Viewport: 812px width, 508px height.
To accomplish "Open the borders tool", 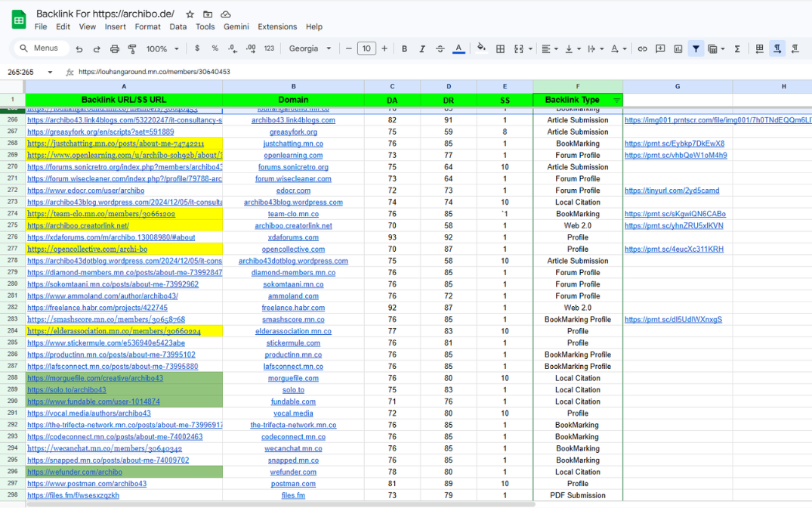I will 500,49.
